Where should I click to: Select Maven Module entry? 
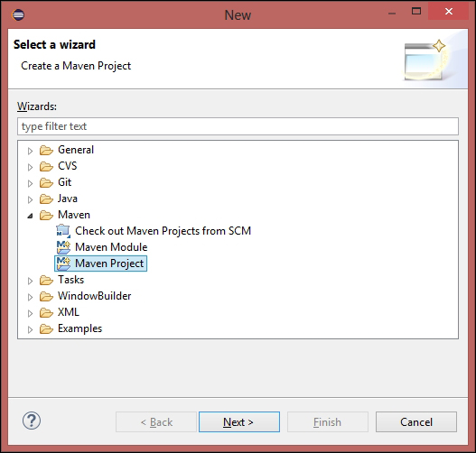111,247
